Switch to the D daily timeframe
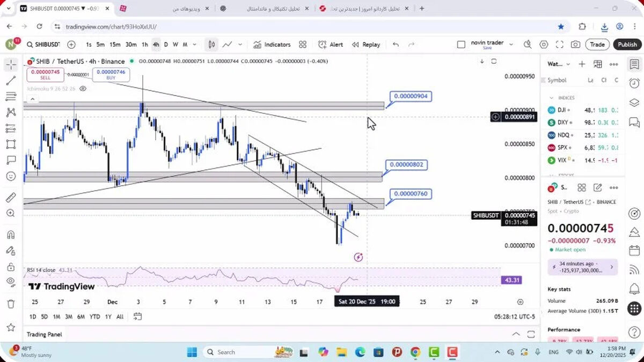Screen dimensions: 644x362 tap(166, 45)
